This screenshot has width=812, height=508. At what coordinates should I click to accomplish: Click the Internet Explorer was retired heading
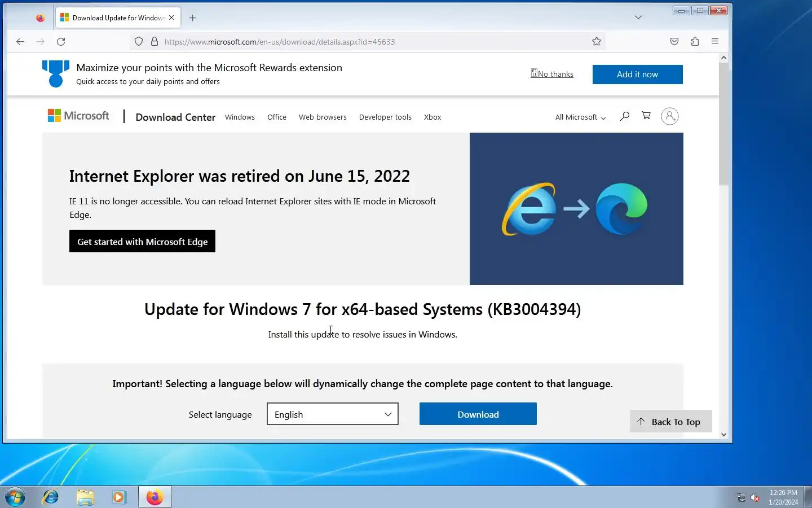point(240,176)
